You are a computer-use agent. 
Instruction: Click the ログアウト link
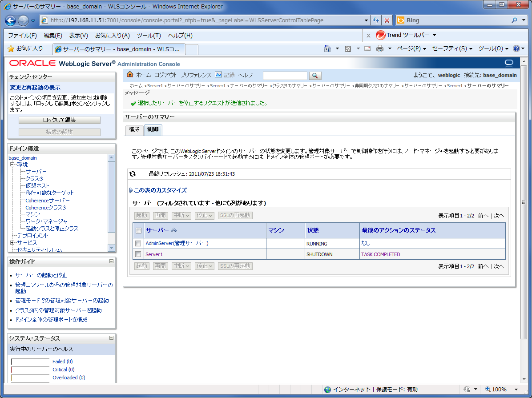point(165,75)
